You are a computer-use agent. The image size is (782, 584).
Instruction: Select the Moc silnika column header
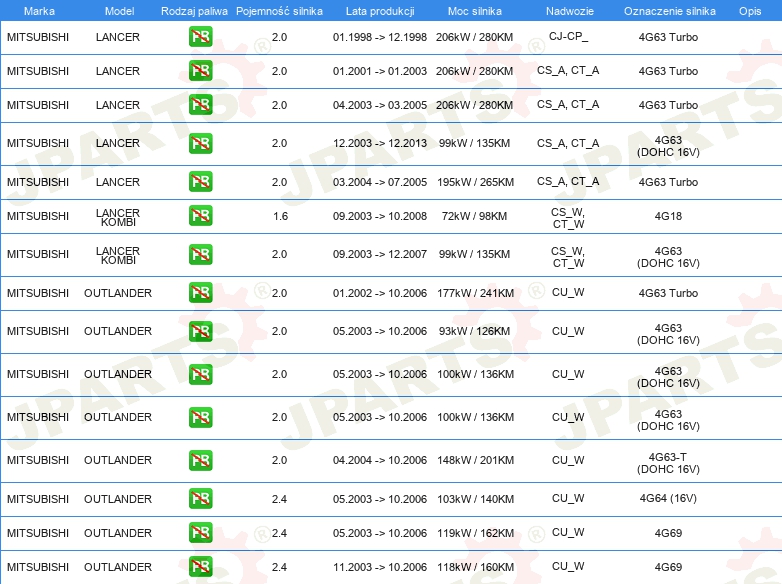pyautogui.click(x=475, y=11)
